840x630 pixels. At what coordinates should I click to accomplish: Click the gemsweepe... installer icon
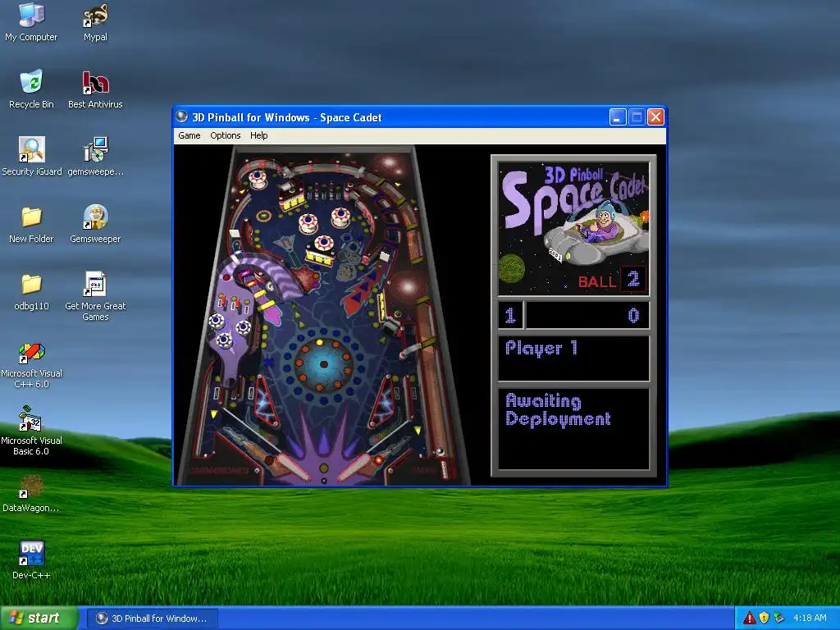point(95,156)
